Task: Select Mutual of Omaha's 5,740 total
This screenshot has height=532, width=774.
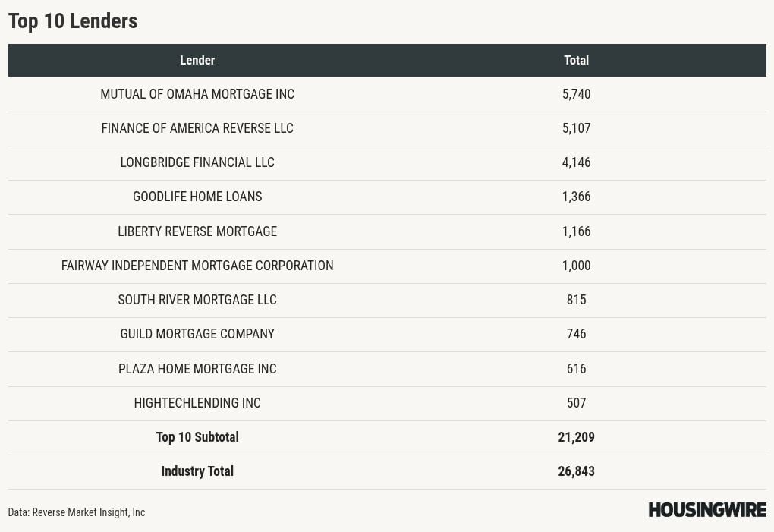Action: pos(576,94)
